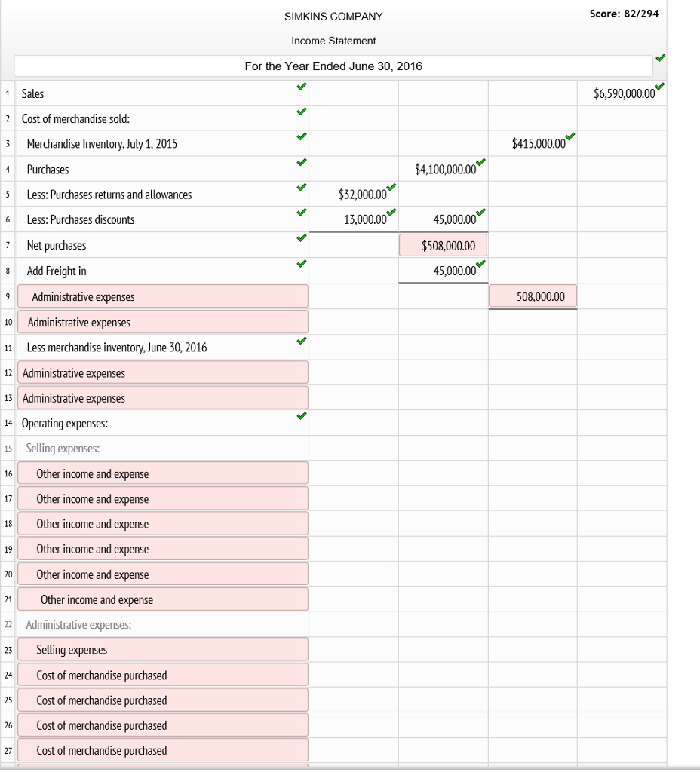The image size is (700, 772).
Task: Select the $508,000.00 amount field on Net purchases
Action: coord(444,244)
